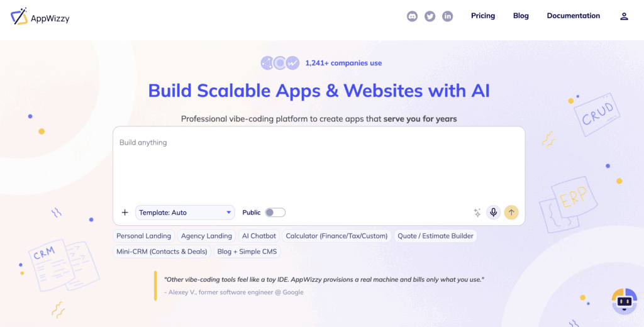Viewport: 644px width, 327px height.
Task: Expand the Template: Auto dropdown
Action: pyautogui.click(x=185, y=213)
